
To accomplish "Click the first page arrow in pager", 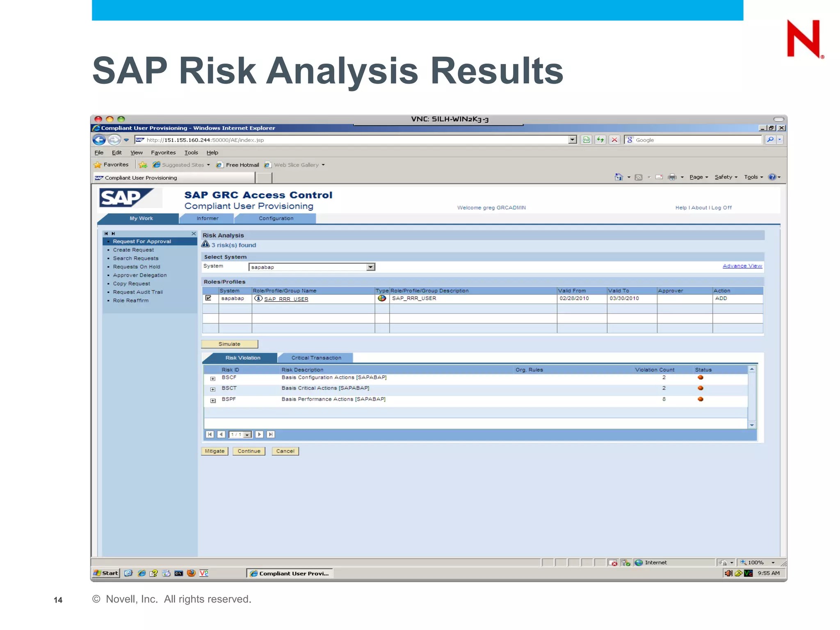I will [210, 434].
